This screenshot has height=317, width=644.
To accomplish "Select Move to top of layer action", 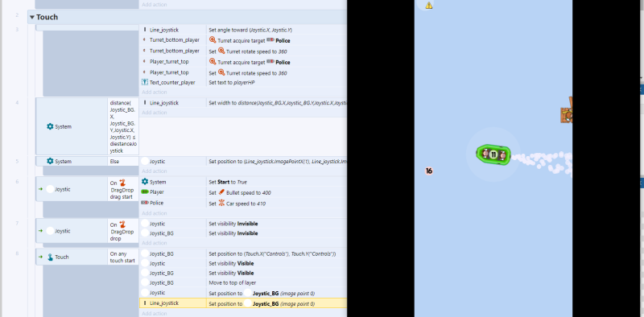I will [x=233, y=282].
